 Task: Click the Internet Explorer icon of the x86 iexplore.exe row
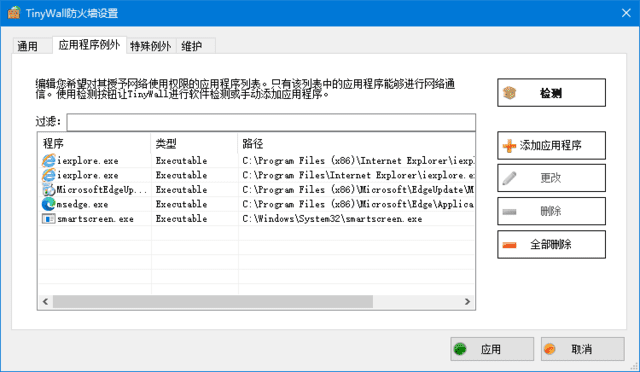tap(49, 160)
